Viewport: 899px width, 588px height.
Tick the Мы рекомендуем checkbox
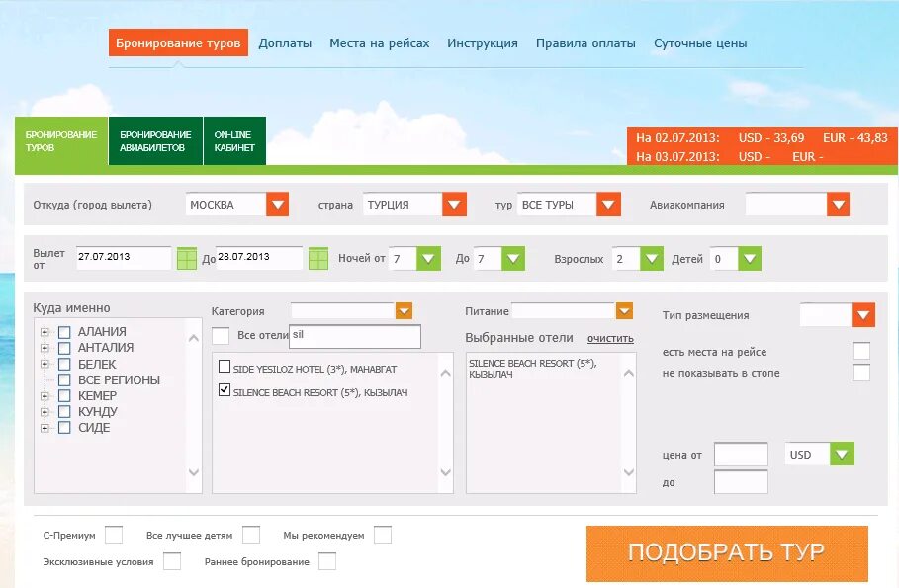click(383, 535)
